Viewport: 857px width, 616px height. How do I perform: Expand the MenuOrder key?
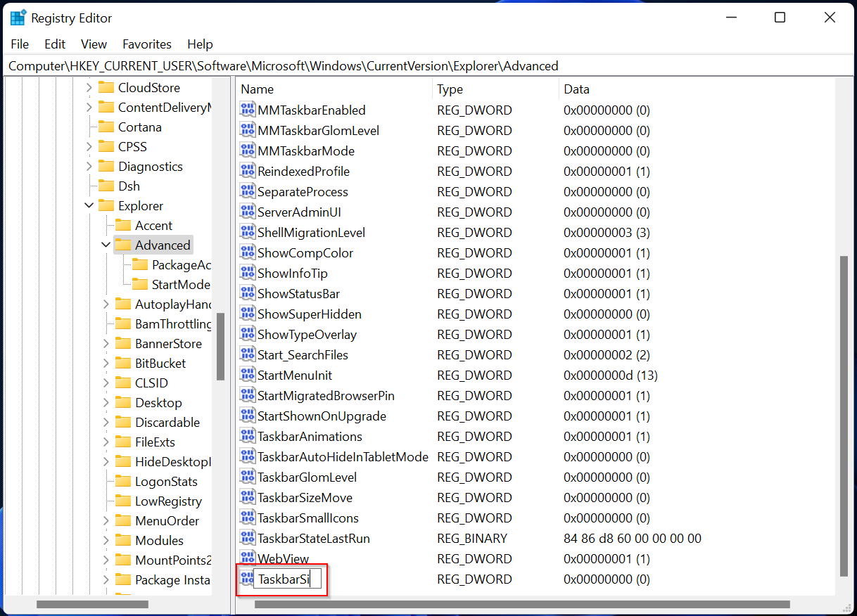coord(106,520)
